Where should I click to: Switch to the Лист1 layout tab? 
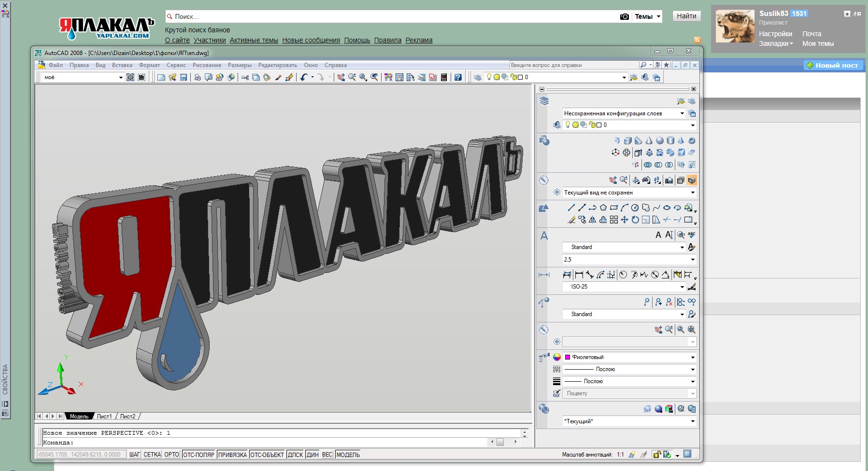tap(104, 416)
